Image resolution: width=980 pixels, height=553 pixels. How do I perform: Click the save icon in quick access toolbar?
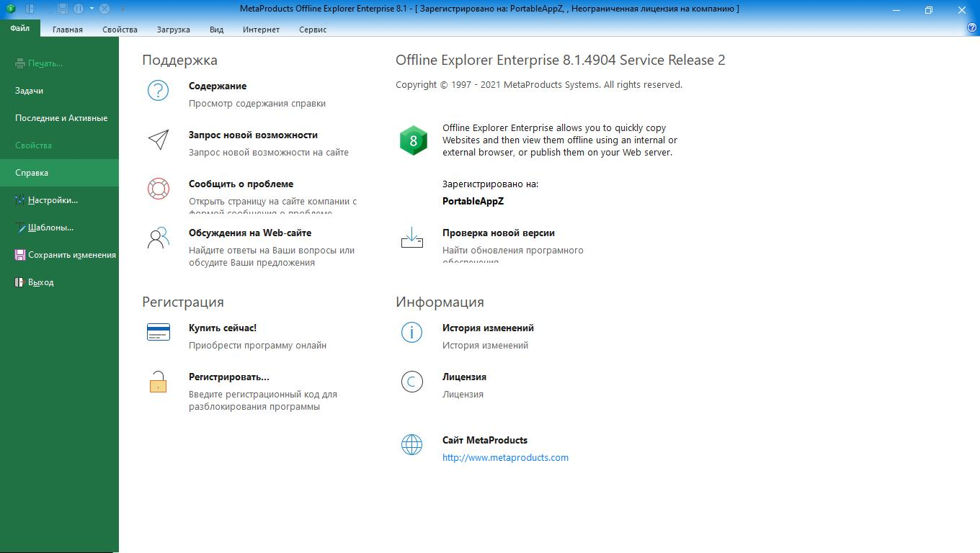point(63,9)
